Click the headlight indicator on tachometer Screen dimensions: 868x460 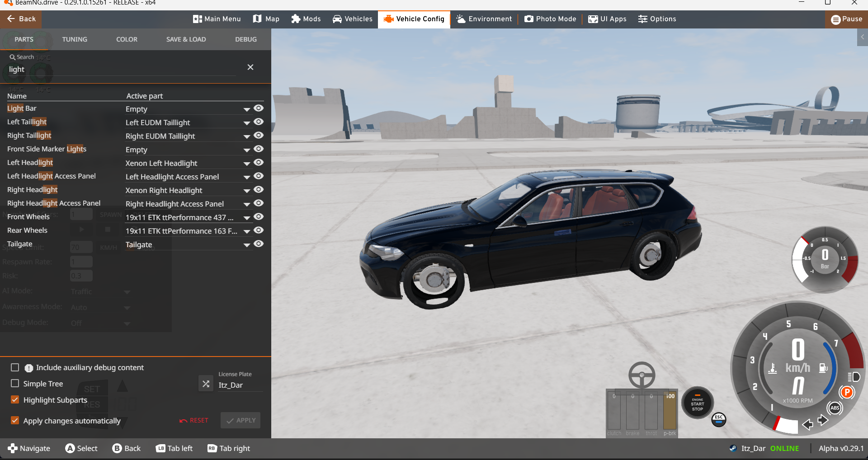click(x=854, y=377)
